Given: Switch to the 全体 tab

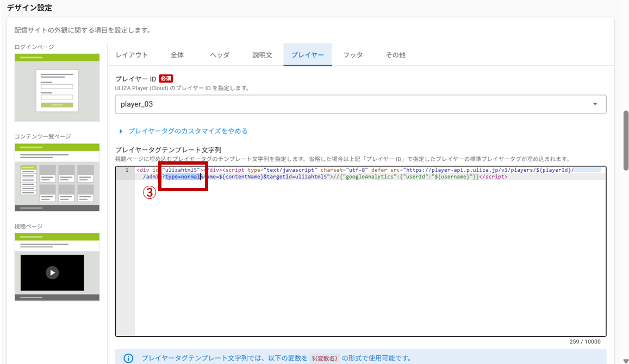Looking at the screenshot, I should tap(177, 55).
